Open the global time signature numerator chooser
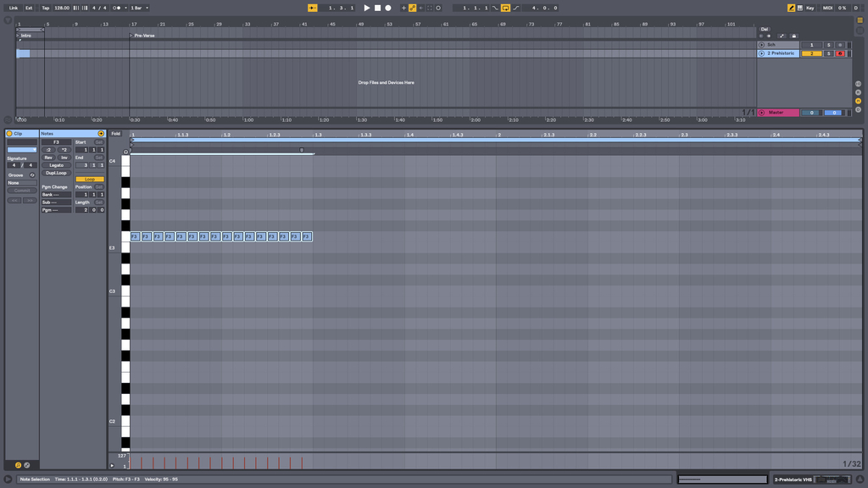This screenshot has height=488, width=868. [x=95, y=7]
